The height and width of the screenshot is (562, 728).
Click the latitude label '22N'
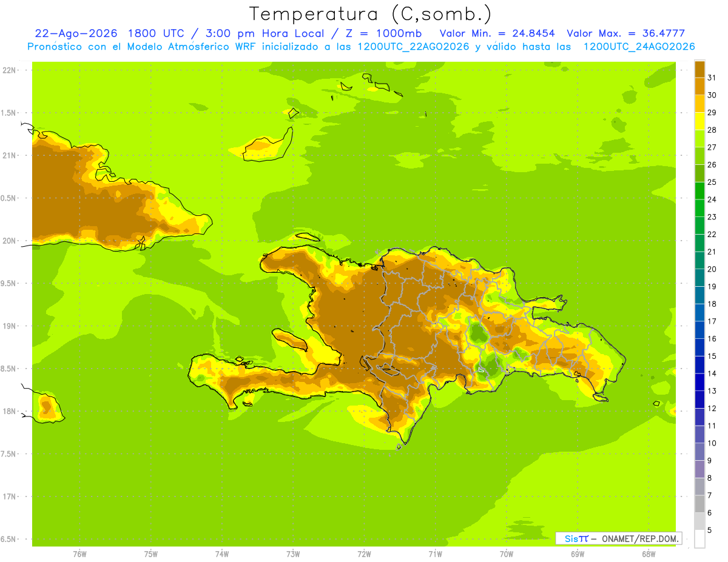[9, 70]
